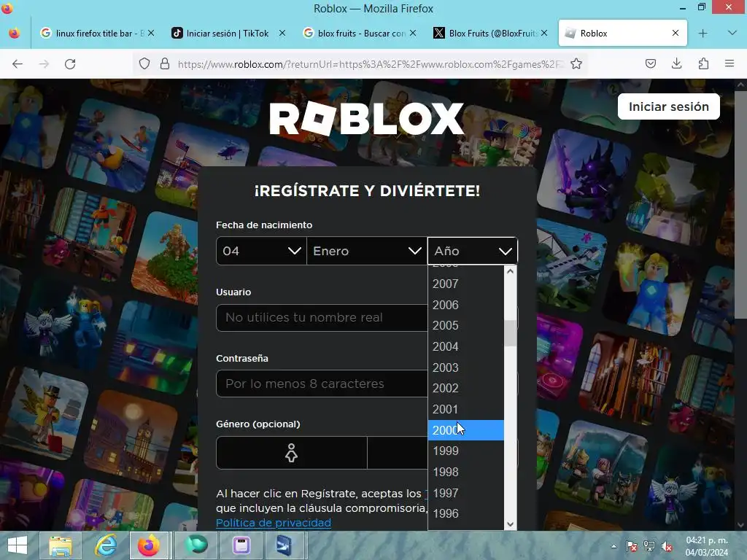The width and height of the screenshot is (747, 560).
Task: Choose year 1999 from list
Action: point(465,451)
